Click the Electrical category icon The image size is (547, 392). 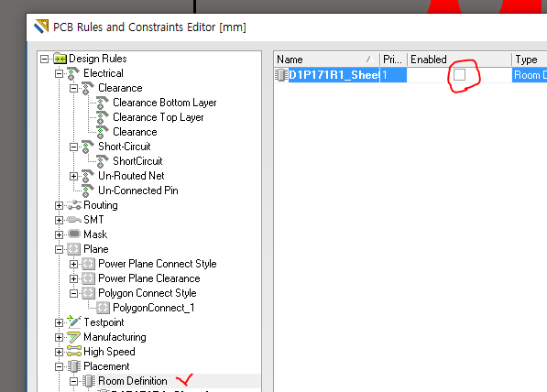[x=73, y=73]
